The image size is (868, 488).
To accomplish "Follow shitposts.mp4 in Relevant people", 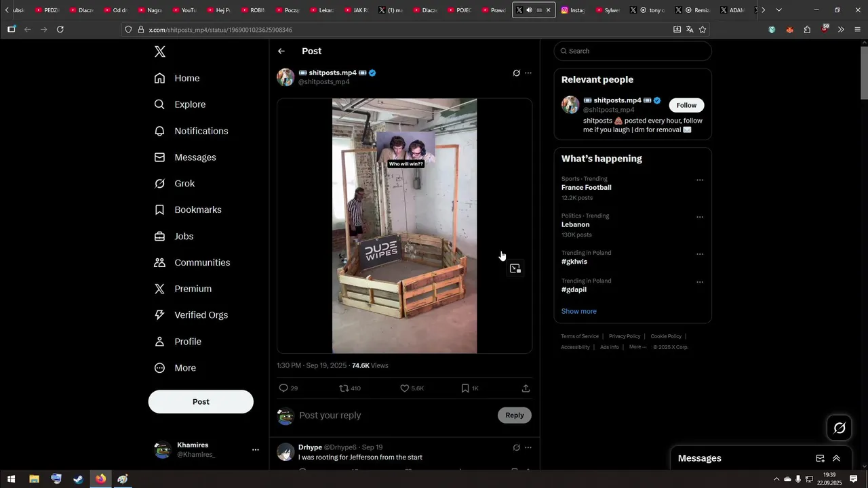I will point(686,105).
